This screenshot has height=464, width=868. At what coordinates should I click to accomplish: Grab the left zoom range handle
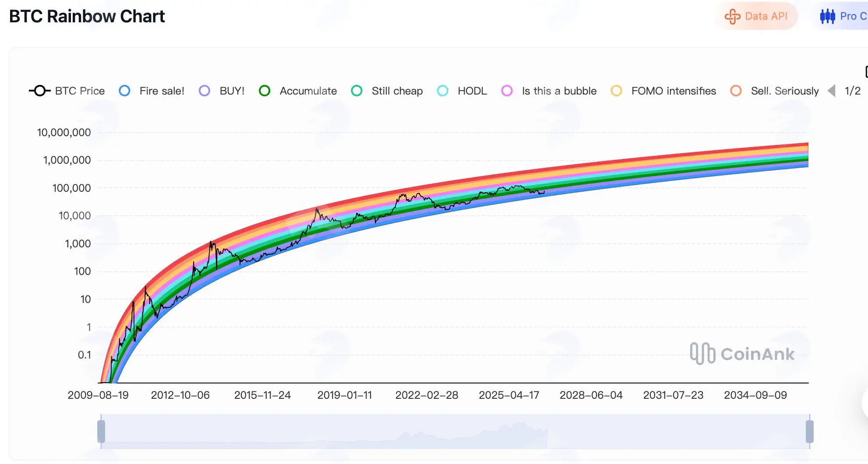(x=101, y=432)
